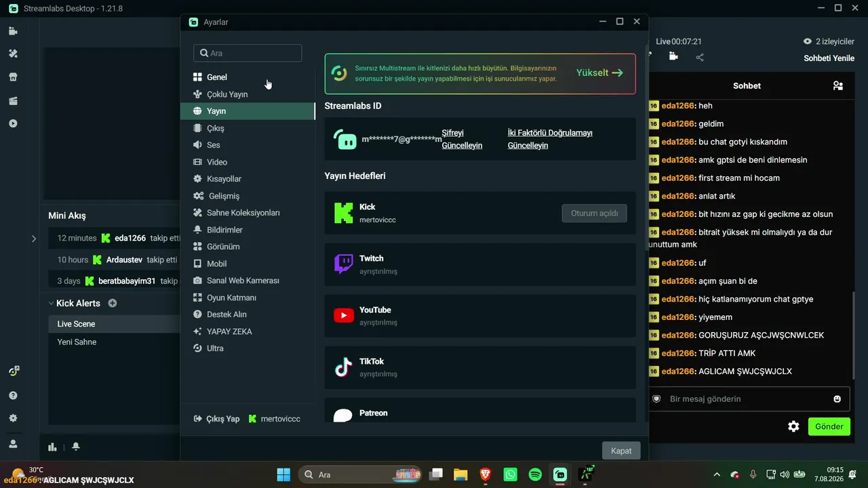The height and width of the screenshot is (488, 868).
Task: Open the Editor camera icon in the left sidebar
Action: [13, 31]
